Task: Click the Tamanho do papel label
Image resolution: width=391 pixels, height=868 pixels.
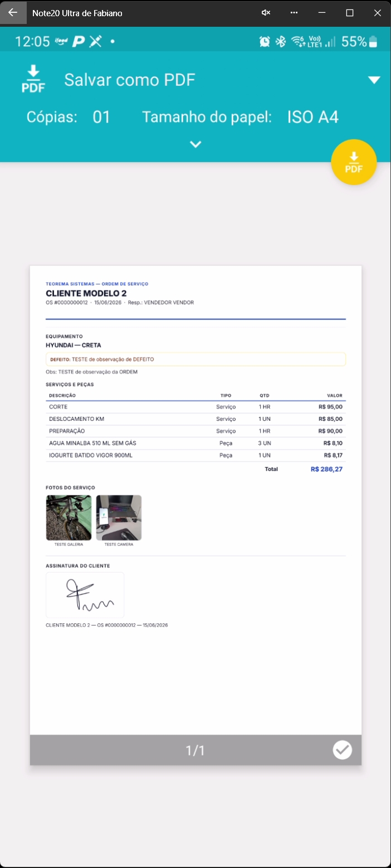Action: click(x=207, y=117)
